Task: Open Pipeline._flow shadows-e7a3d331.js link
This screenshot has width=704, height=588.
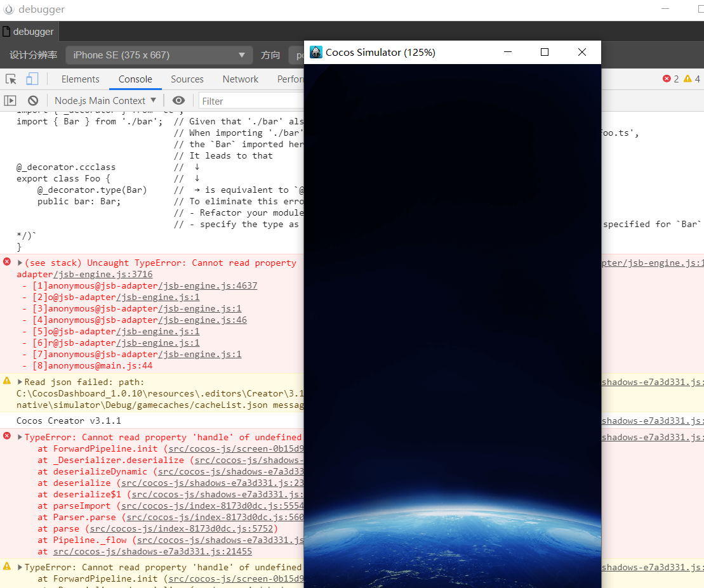Action: (220, 540)
